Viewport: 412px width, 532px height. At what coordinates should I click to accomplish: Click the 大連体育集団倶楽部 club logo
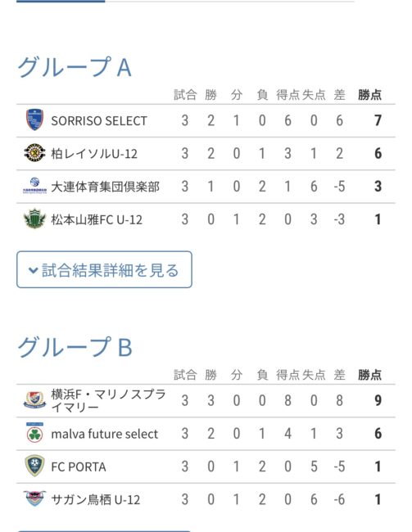pyautogui.click(x=34, y=185)
